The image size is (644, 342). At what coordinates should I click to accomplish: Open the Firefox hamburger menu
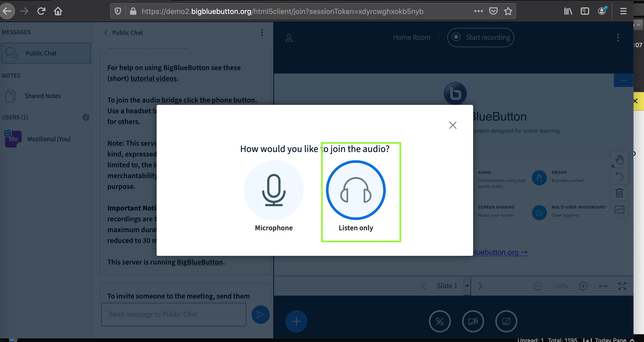[623, 11]
